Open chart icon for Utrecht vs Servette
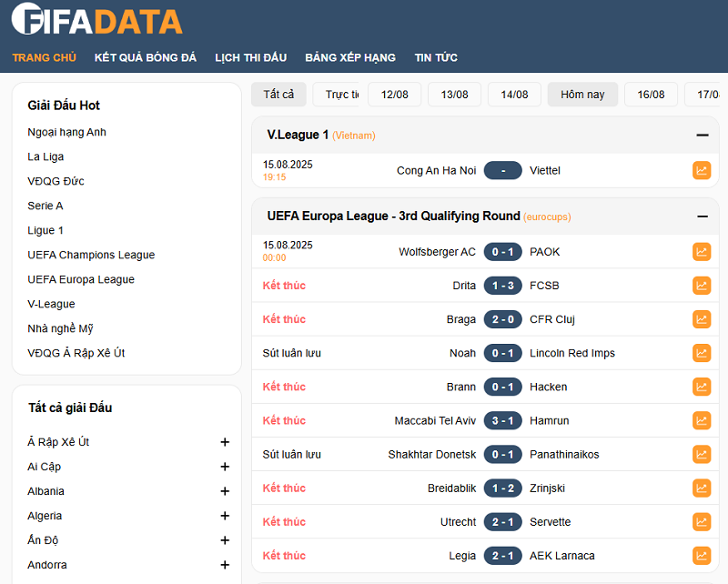 [x=701, y=521]
